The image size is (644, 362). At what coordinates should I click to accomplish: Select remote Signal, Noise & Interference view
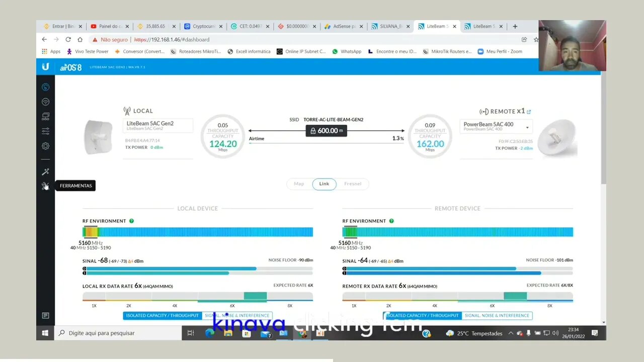pos(497,316)
